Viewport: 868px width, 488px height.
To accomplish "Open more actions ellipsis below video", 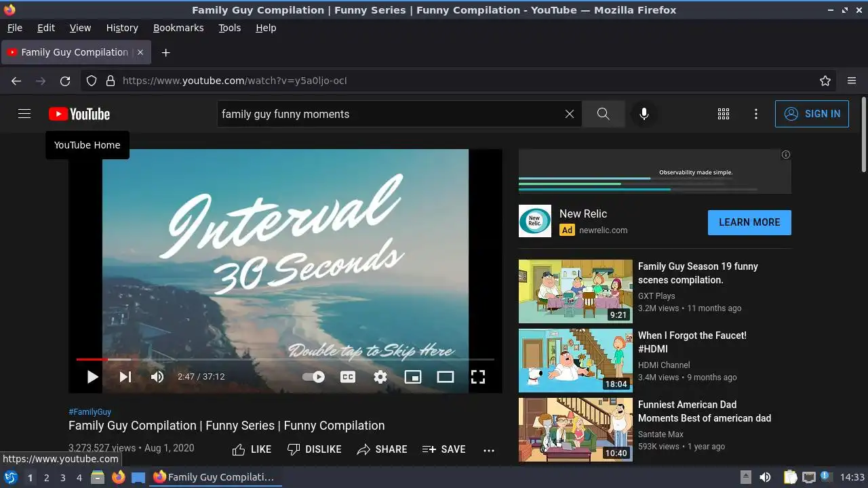I will coord(489,450).
